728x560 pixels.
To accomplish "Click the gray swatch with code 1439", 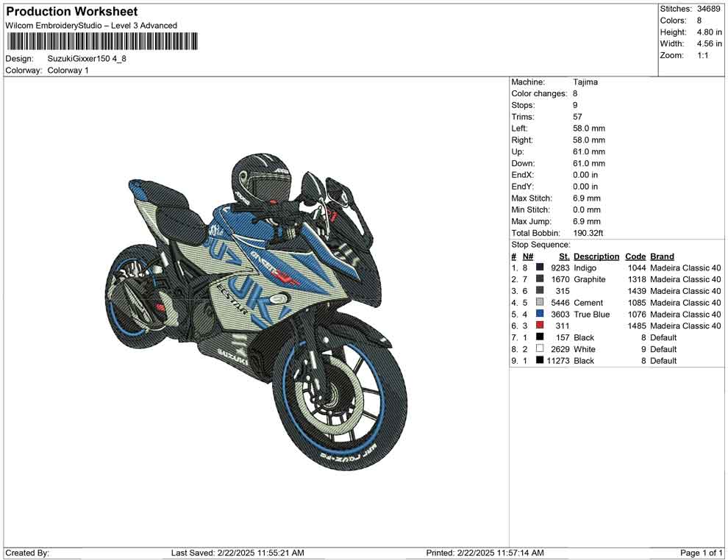I will 540,290.
